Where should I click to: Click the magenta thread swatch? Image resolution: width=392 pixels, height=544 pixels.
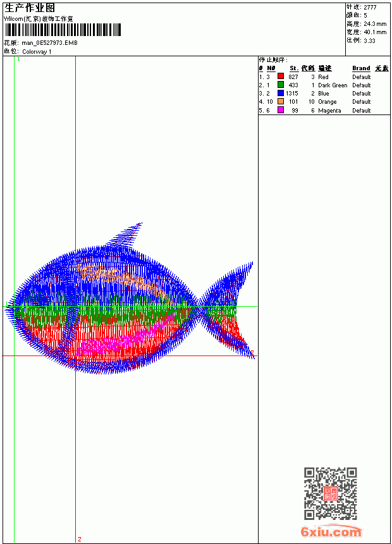pyautogui.click(x=281, y=110)
